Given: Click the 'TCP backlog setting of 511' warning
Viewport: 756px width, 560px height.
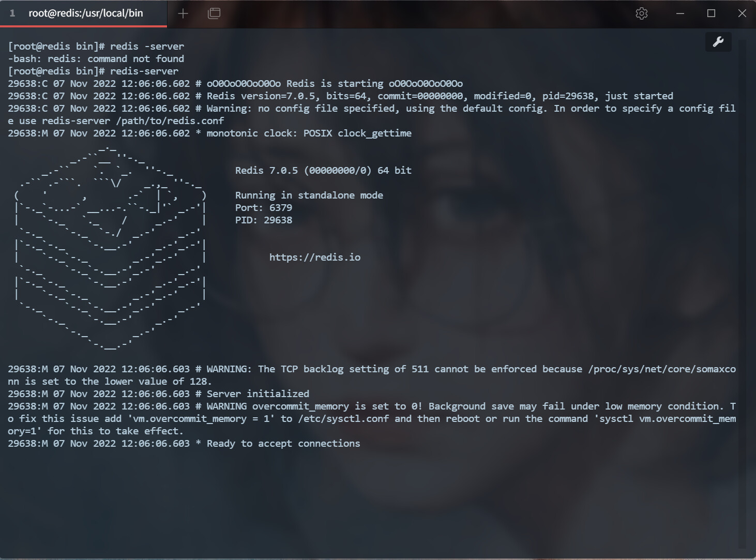Looking at the screenshot, I should pos(343,369).
